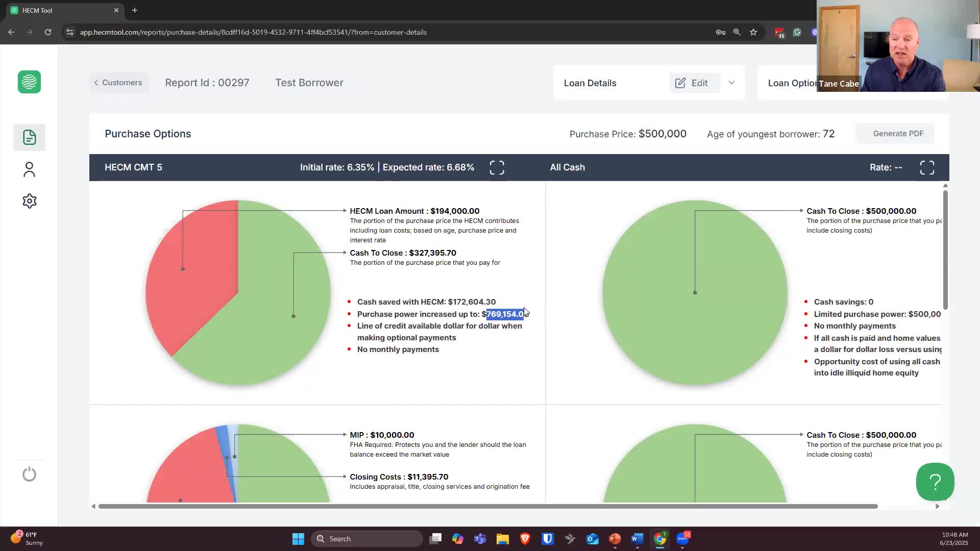Click Age of youngest borrower: 72

[771, 134]
